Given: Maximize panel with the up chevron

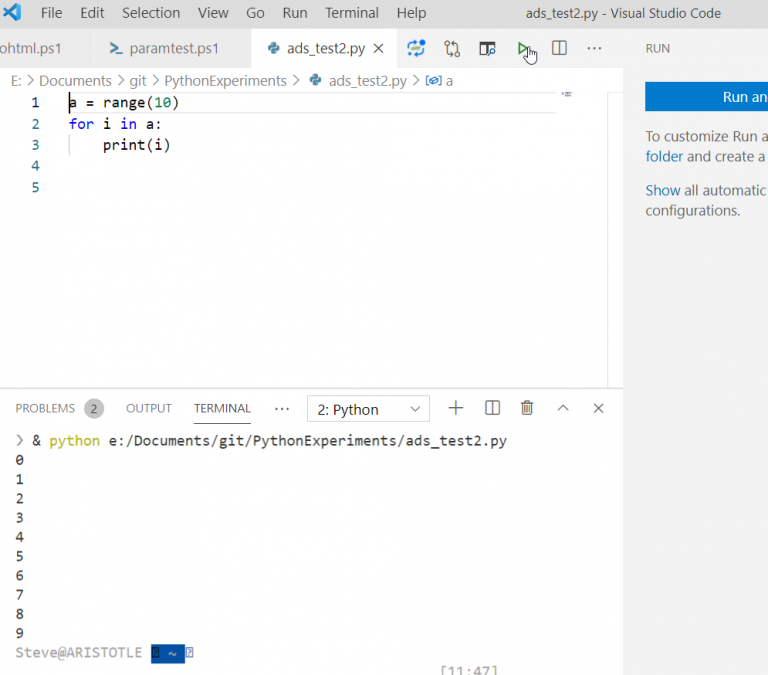Looking at the screenshot, I should [563, 408].
